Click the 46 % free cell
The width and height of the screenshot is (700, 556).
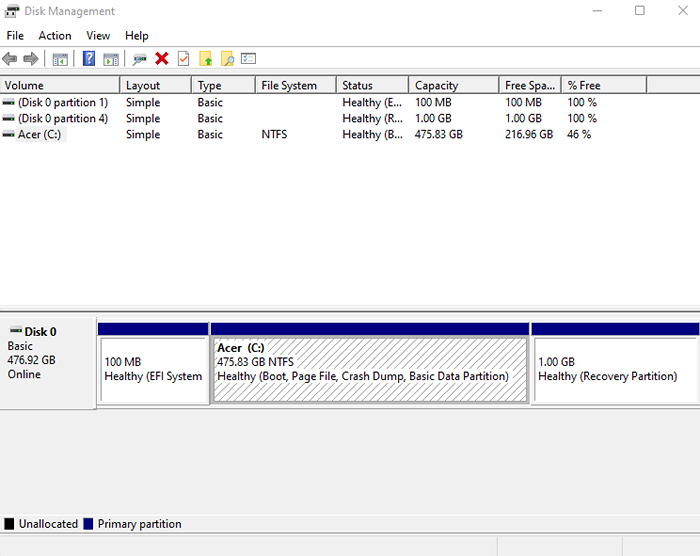coord(579,134)
